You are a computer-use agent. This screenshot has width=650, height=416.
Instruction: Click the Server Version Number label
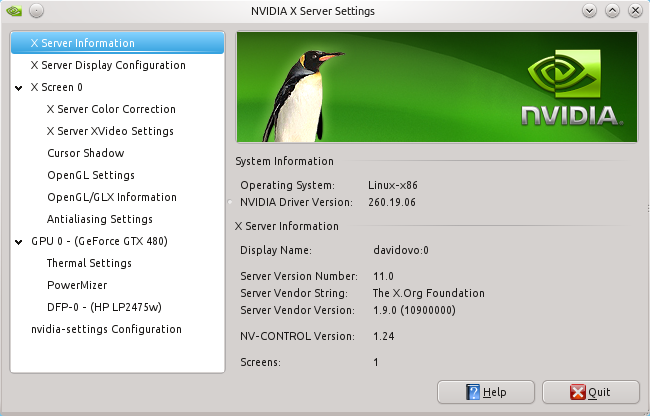299,276
